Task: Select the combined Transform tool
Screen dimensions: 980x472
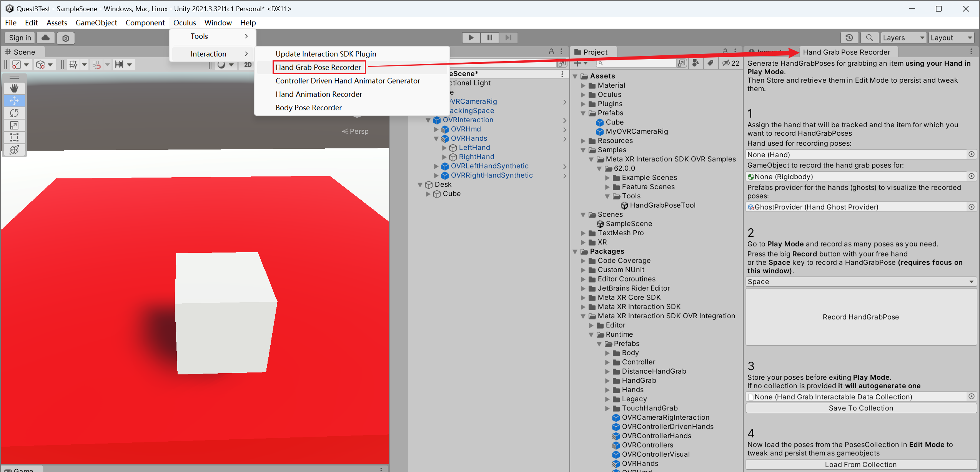Action: [x=14, y=150]
